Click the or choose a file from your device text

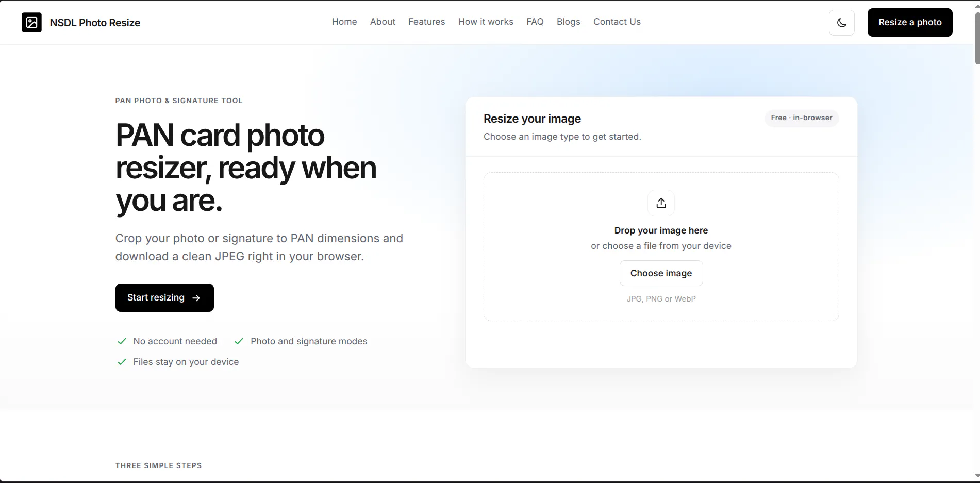coord(661,246)
